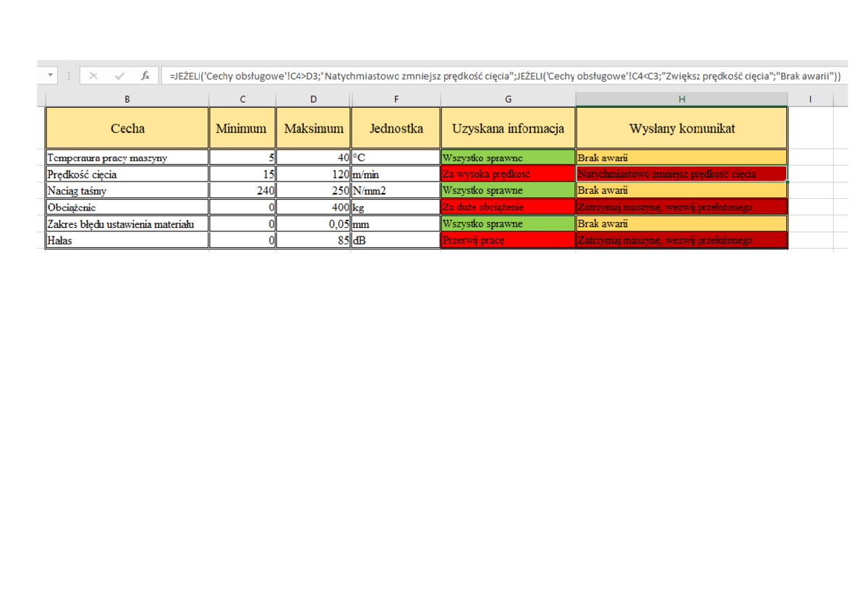868x614 pixels.
Task: Select column F header
Action: click(396, 99)
